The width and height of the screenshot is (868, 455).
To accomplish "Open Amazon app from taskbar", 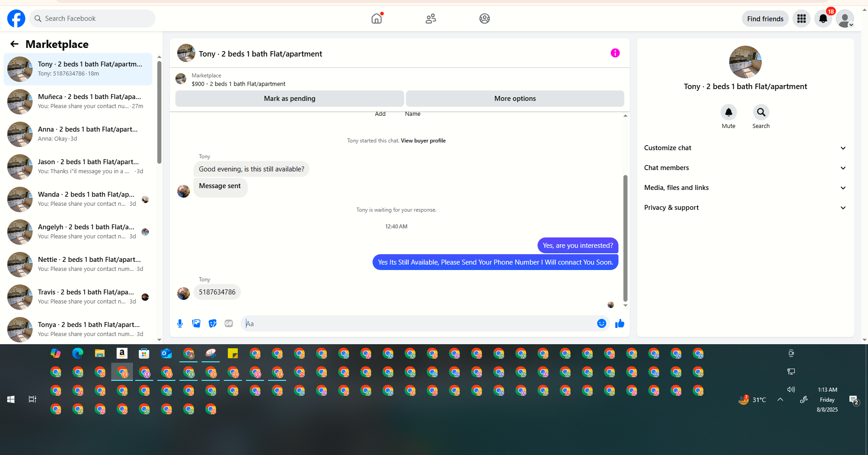I will (x=122, y=353).
